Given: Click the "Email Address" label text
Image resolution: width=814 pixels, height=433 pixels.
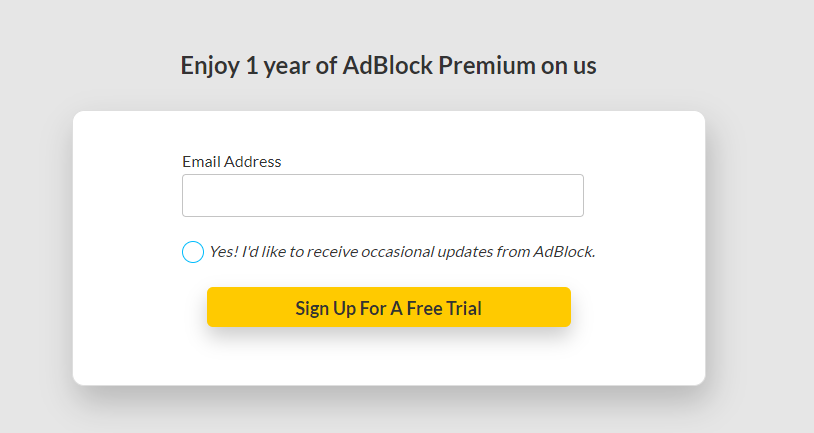Looking at the screenshot, I should coord(231,161).
